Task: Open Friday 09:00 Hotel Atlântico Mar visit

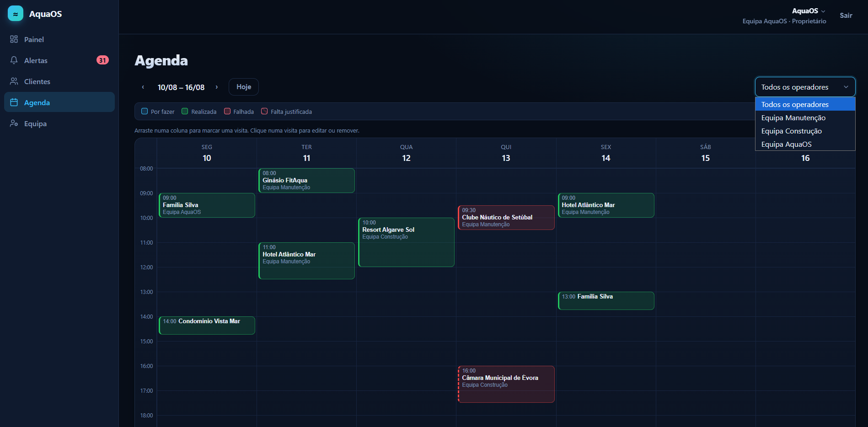Action: tap(606, 205)
